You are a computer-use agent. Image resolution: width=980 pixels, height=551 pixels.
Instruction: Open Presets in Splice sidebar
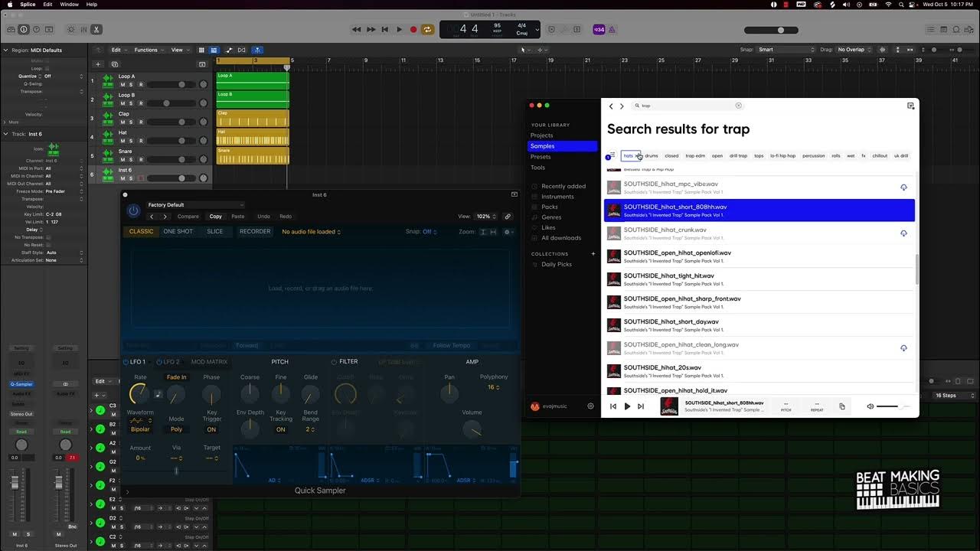[x=541, y=157]
